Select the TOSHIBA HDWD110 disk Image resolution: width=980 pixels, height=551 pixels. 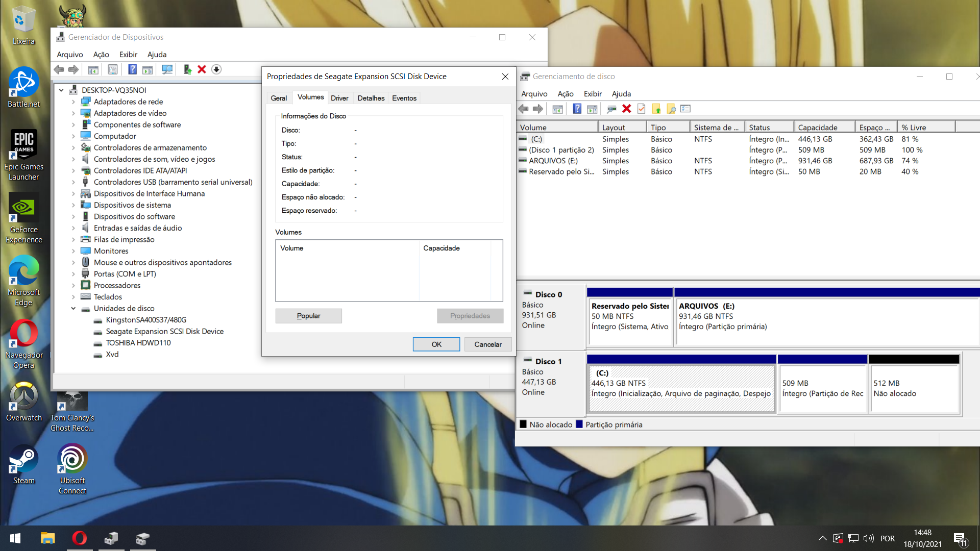pyautogui.click(x=138, y=343)
